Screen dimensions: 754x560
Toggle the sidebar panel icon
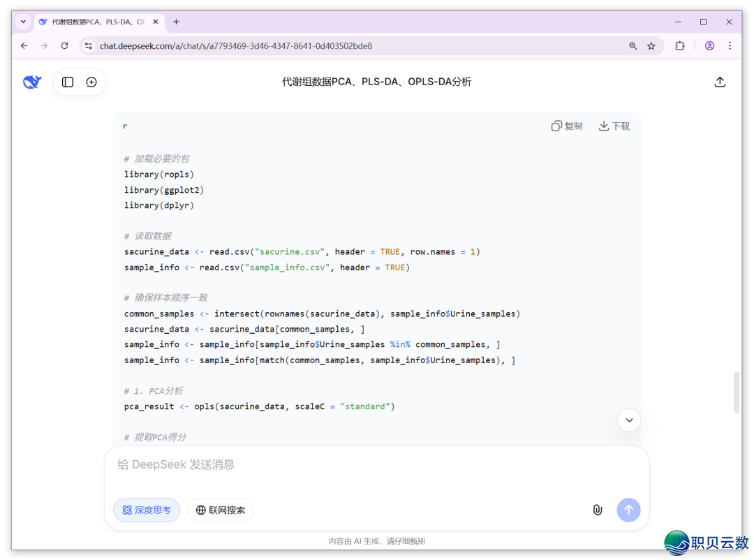click(x=68, y=82)
